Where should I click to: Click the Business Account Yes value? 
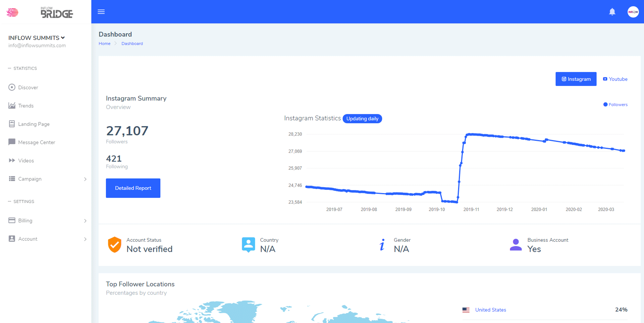534,249
